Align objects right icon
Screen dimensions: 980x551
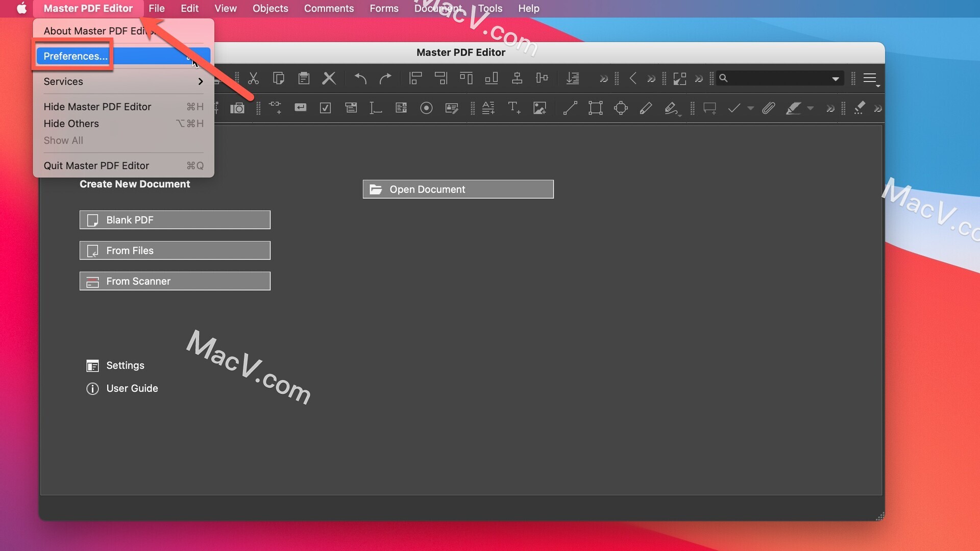pyautogui.click(x=441, y=78)
